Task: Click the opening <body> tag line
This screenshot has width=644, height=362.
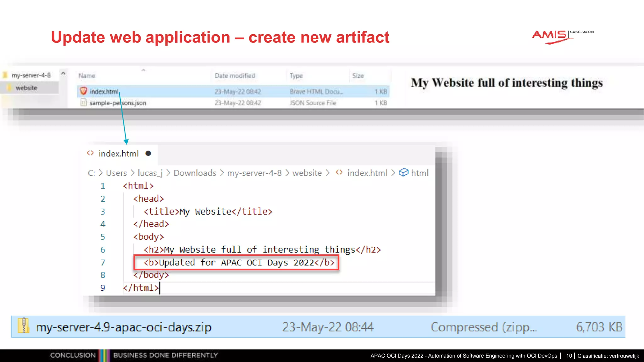Action: point(149,237)
